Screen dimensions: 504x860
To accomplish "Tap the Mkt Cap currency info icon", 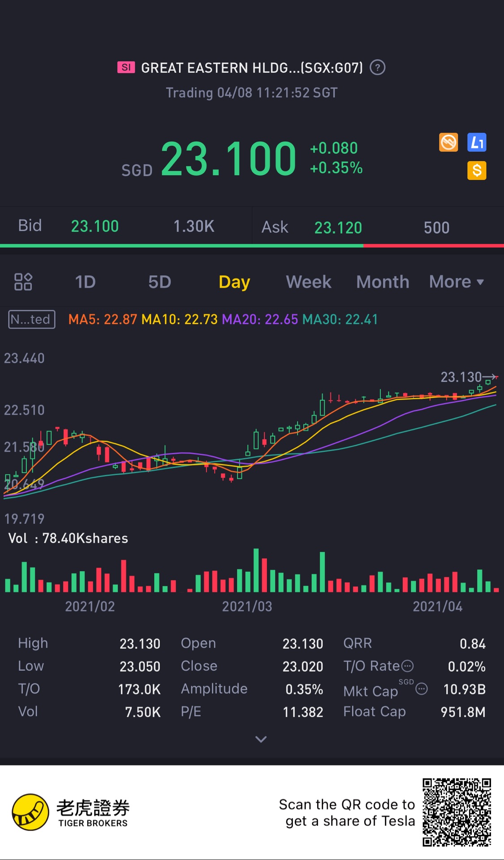I will coord(422,689).
